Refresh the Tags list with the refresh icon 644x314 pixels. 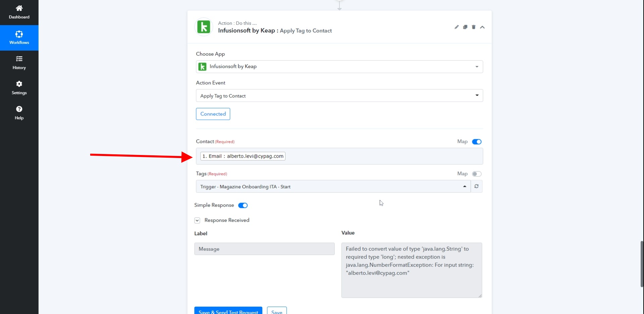(x=477, y=187)
